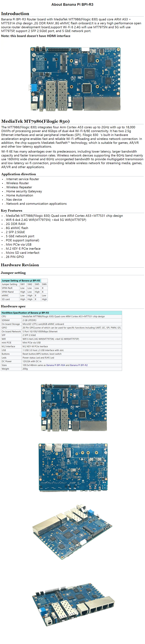Click the '12V/2A with DC in' cell
Viewport: 145px width, 644px height.
pos(72,361)
